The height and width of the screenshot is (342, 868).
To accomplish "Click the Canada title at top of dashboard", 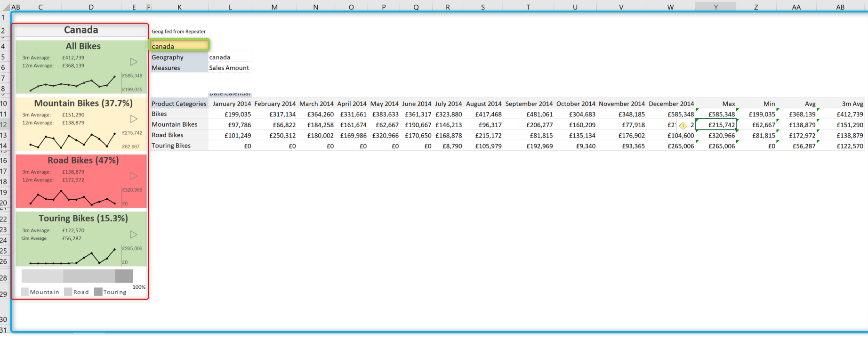I will tap(81, 30).
